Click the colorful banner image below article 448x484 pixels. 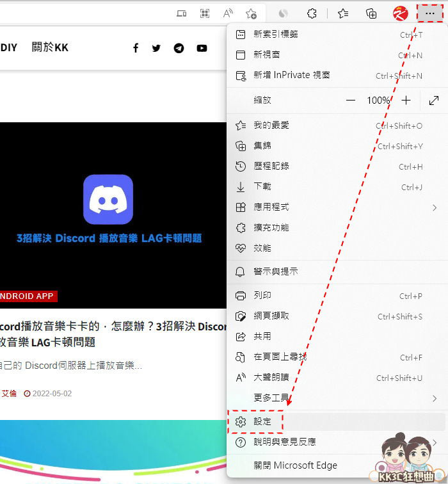tap(113, 451)
